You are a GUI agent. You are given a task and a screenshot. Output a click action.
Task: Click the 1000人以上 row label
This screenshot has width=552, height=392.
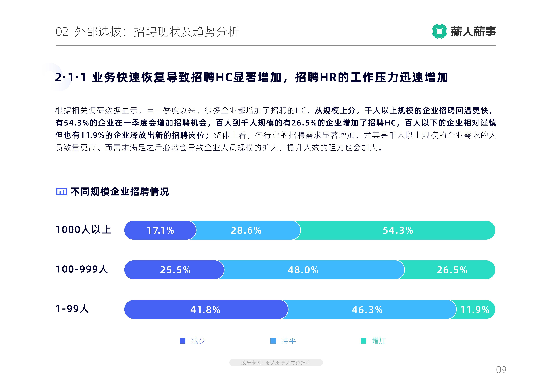83,230
